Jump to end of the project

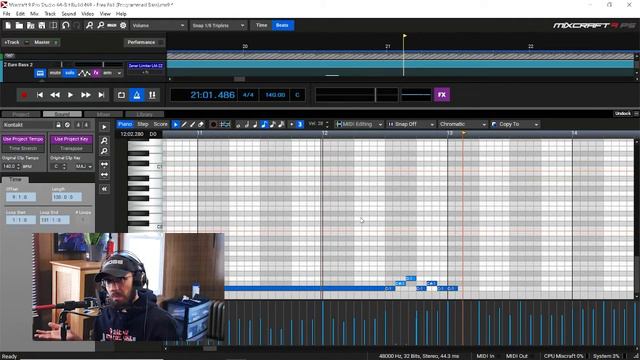click(101, 95)
